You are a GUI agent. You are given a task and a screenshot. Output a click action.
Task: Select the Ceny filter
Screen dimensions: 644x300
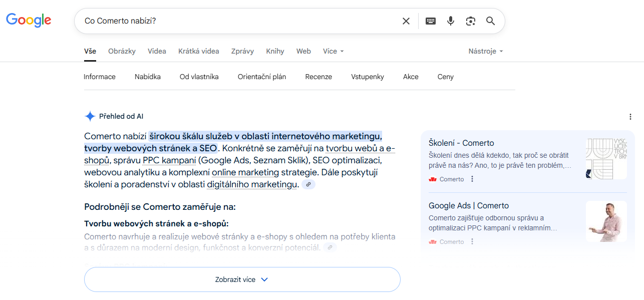446,77
